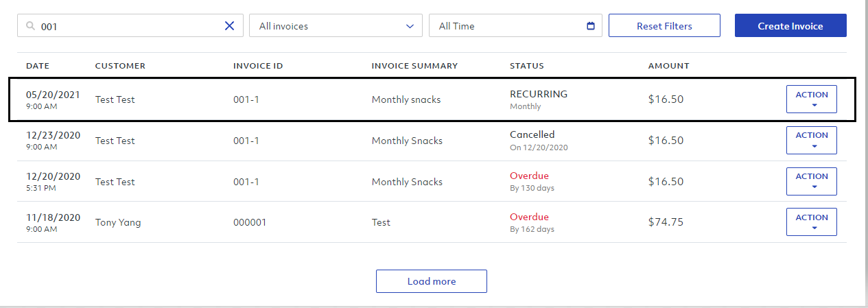The image size is (868, 308).
Task: Click the 12/23/2020 date cell
Action: click(x=53, y=140)
